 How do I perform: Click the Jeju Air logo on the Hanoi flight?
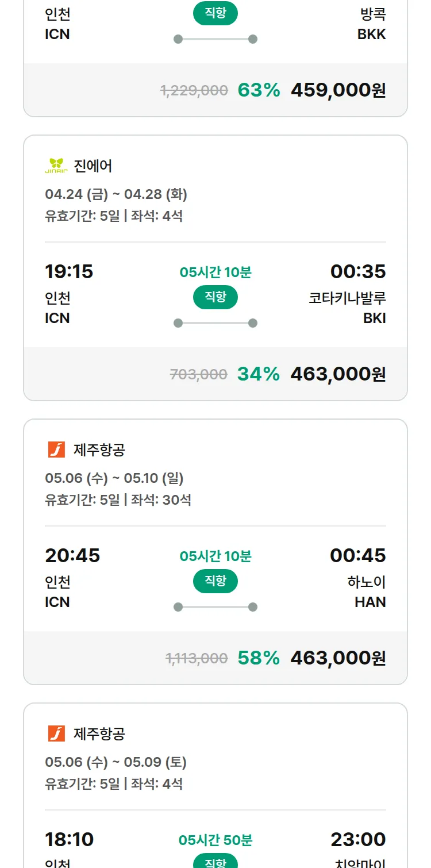[56, 450]
